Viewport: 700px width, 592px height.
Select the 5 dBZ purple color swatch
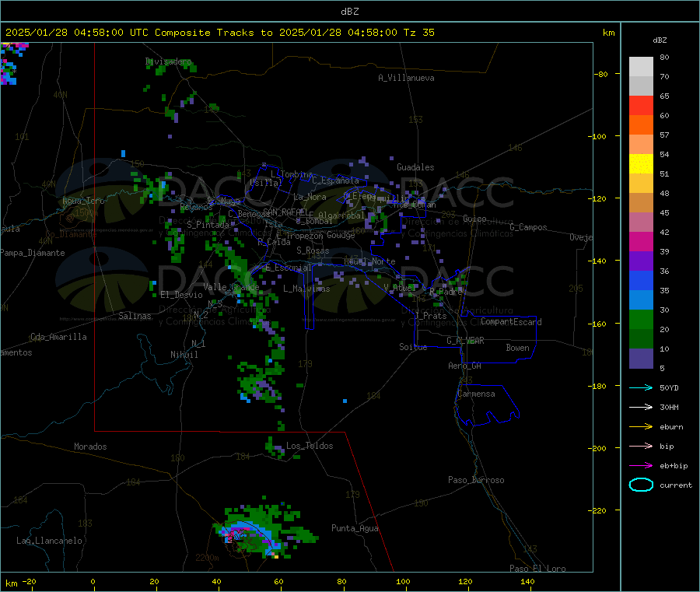click(x=641, y=359)
